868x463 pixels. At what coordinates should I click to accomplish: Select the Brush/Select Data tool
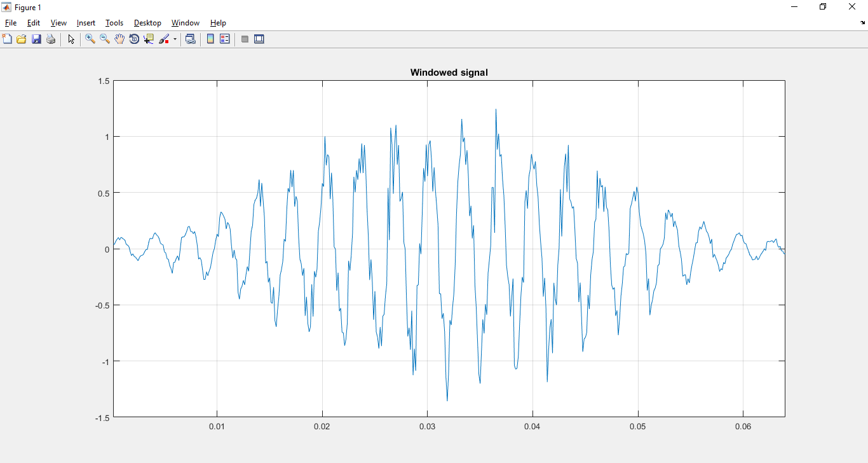coord(164,39)
